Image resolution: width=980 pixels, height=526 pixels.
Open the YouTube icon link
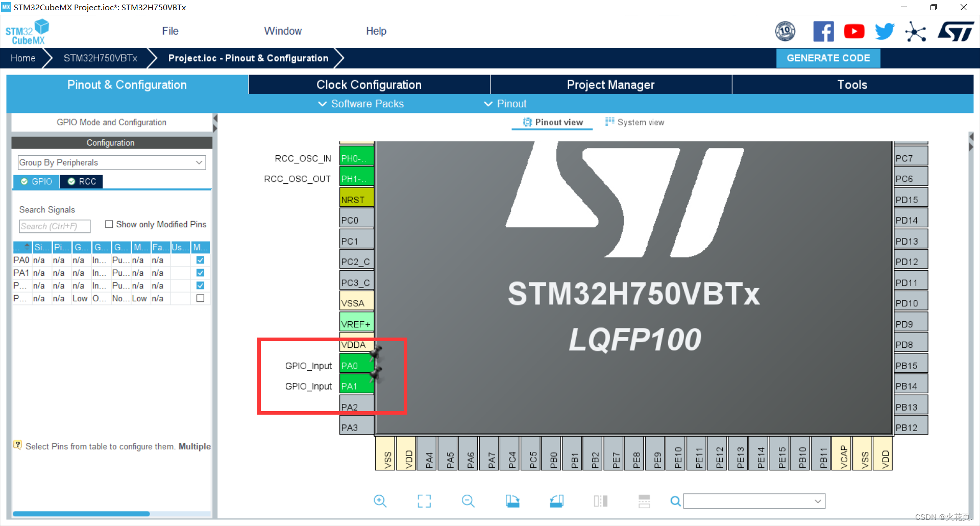coord(854,31)
